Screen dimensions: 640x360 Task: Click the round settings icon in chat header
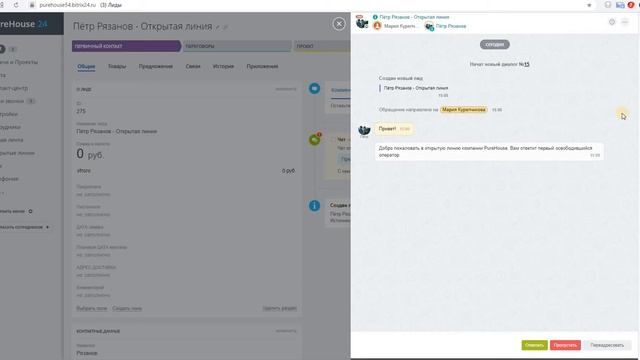pos(612,22)
